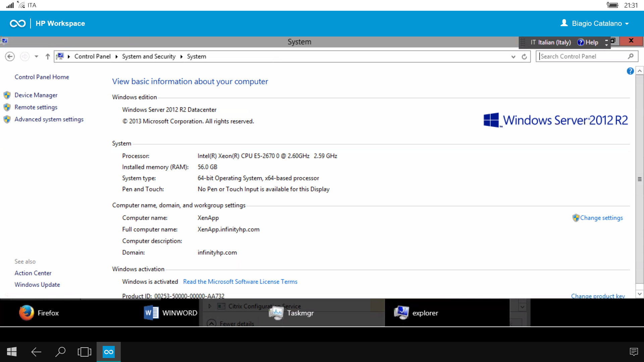Select the XenApp.infinityhp.com full computer name
The width and height of the screenshot is (644, 362).
228,229
